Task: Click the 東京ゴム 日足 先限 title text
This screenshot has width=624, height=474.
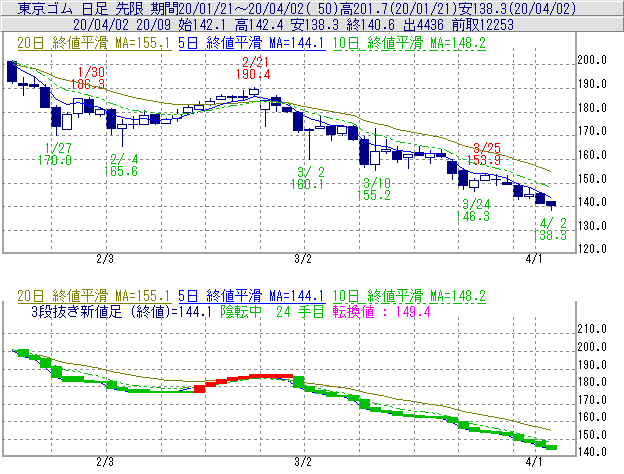Action: [x=82, y=8]
